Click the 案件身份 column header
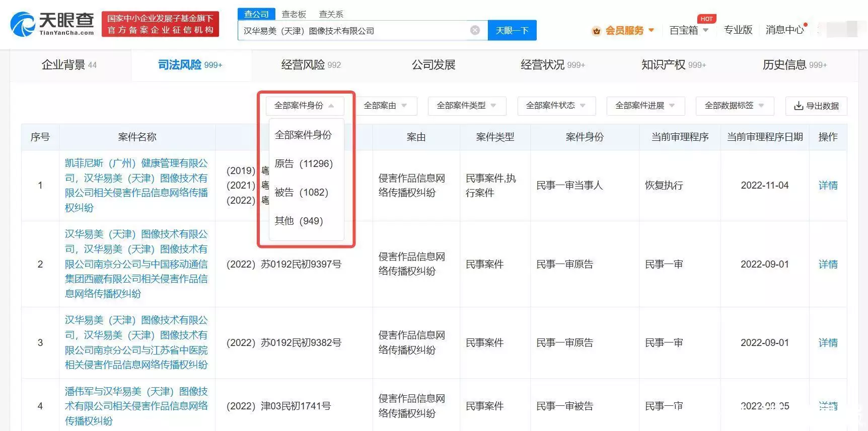This screenshot has height=431, width=868. 585,137
